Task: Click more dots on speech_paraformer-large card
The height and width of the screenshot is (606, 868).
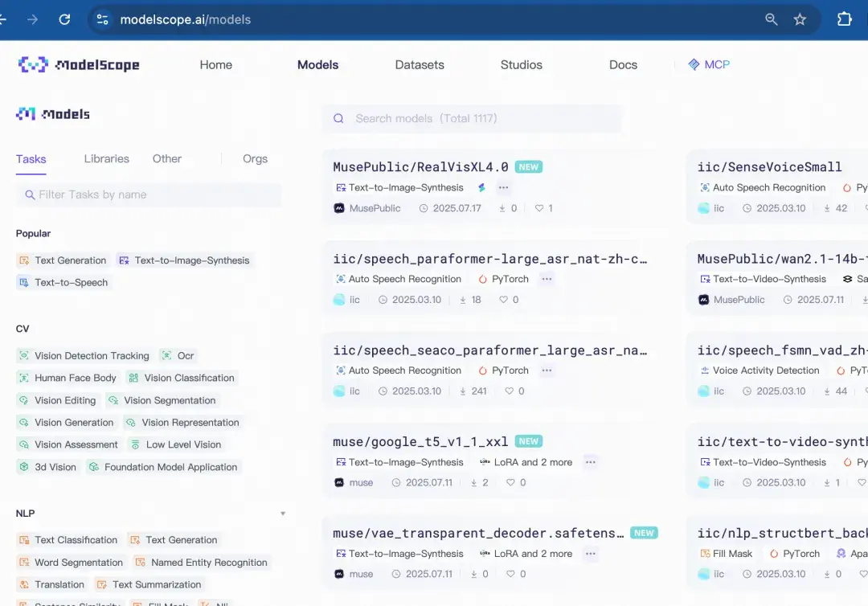Action: pos(547,279)
